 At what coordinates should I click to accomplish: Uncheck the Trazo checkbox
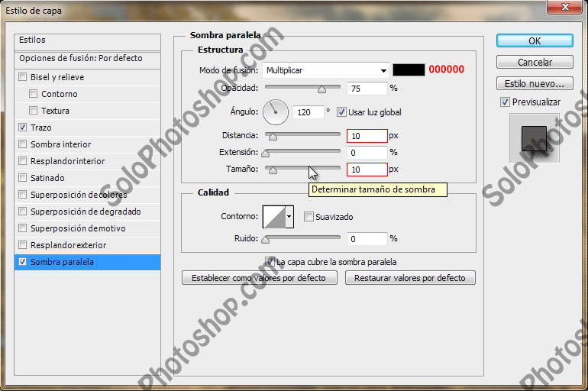pos(23,128)
